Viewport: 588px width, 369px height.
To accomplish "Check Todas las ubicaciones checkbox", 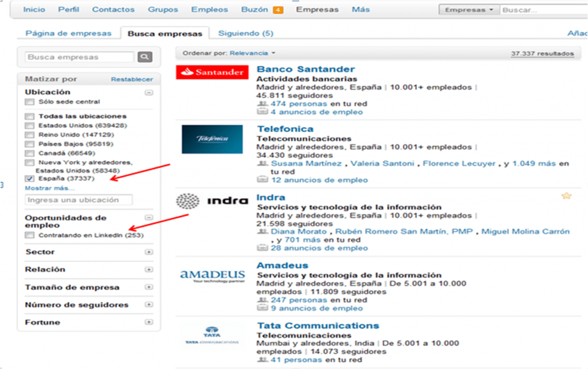I will [x=30, y=116].
